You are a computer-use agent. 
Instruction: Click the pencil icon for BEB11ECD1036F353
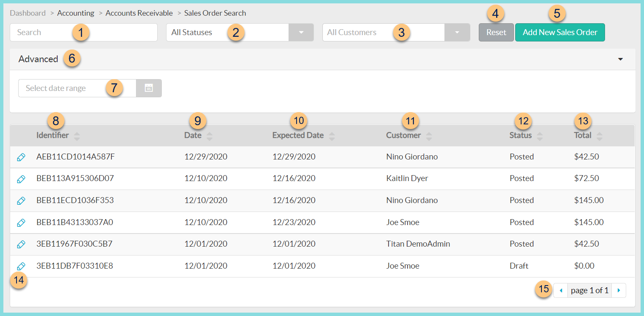[x=21, y=201]
